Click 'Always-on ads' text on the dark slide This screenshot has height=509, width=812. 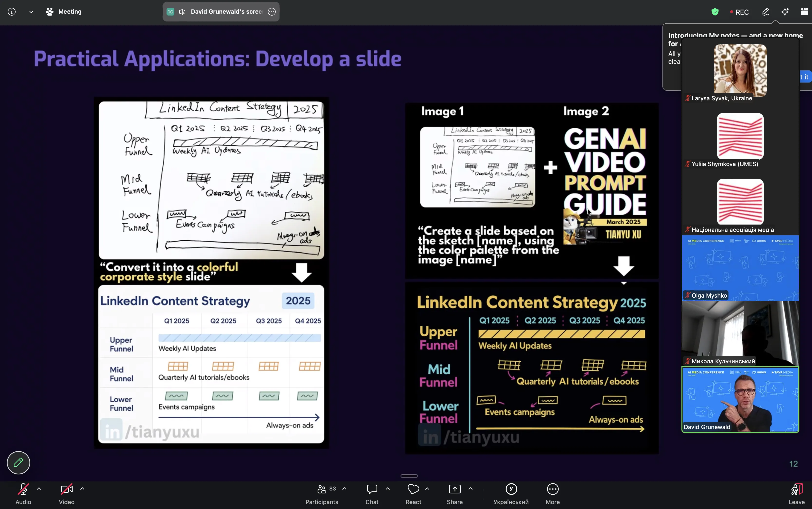(x=616, y=420)
